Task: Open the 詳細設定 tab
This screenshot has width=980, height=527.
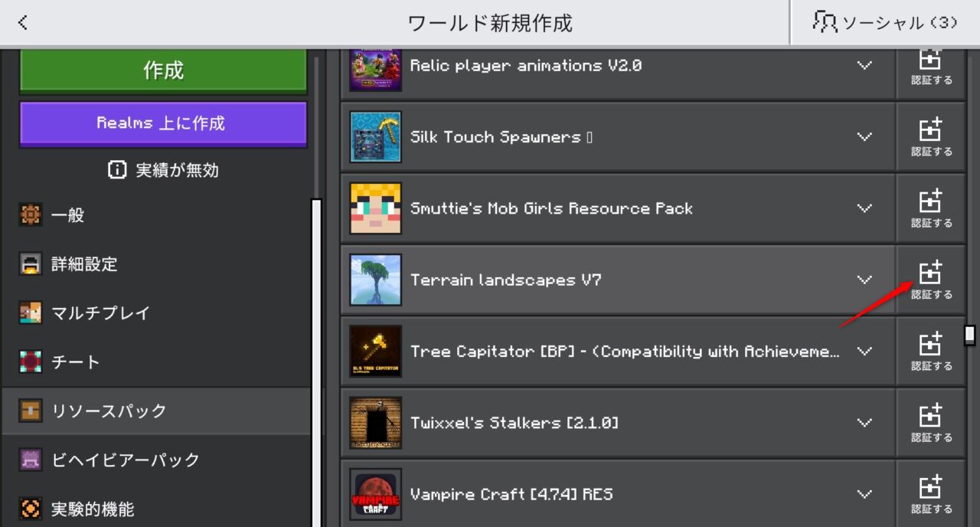Action: 156,264
